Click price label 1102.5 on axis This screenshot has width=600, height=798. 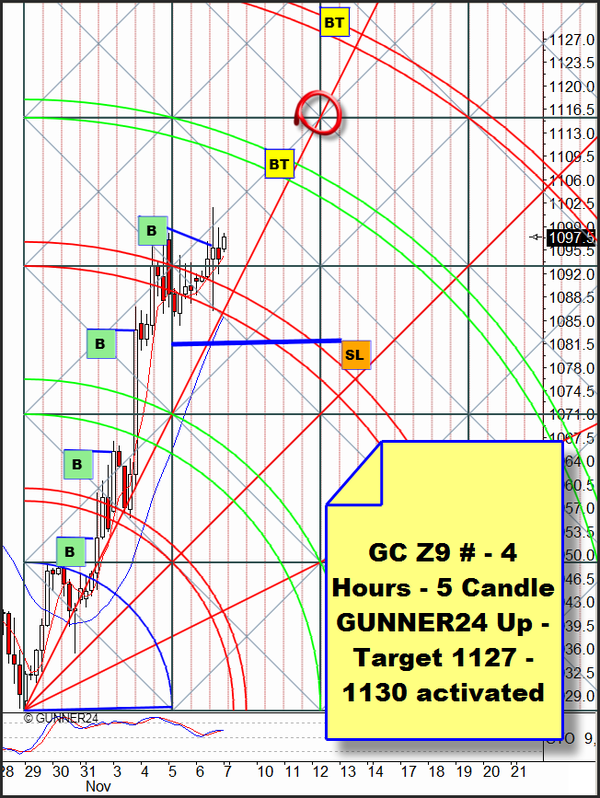(571, 204)
